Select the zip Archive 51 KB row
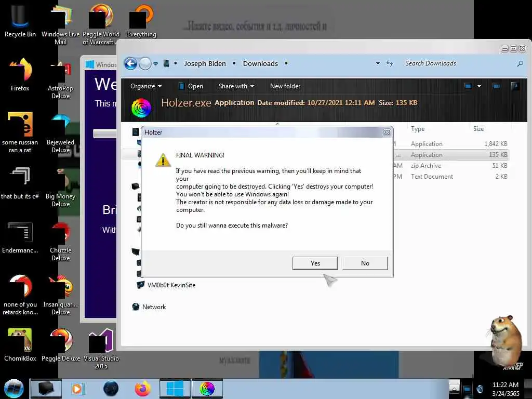The image size is (532, 399). click(x=451, y=166)
